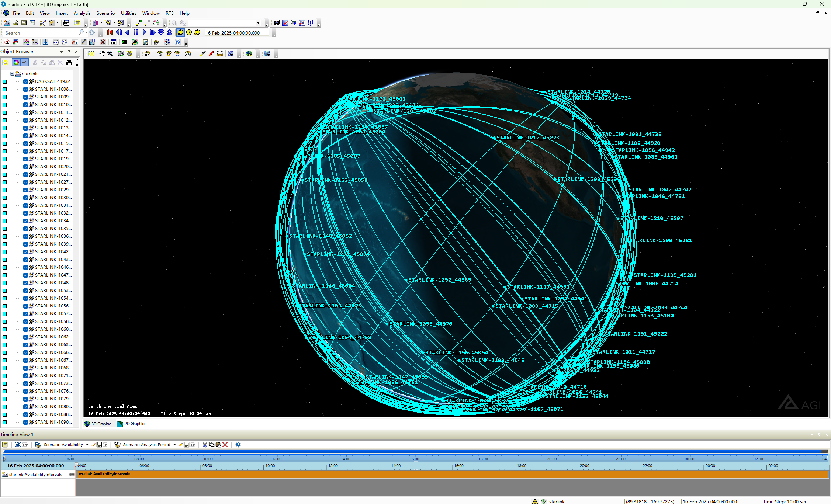Screen dimensions: 831x504
Task: Open the console window icon
Action: (x=124, y=42)
